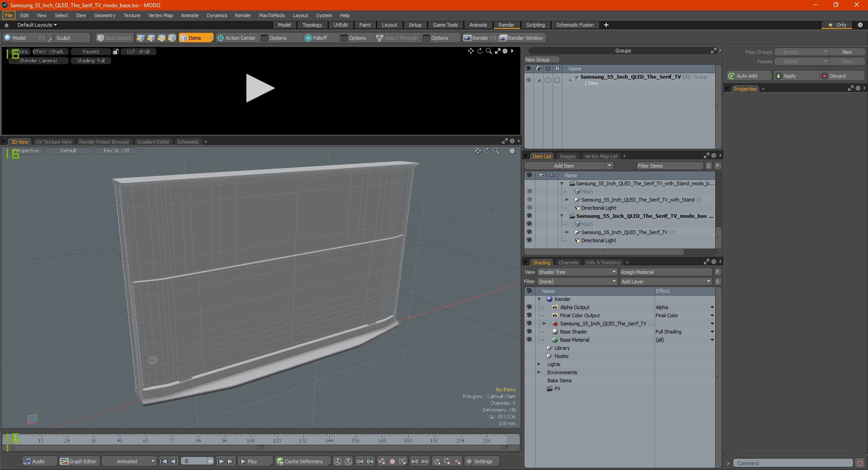Hide the Base Material layer visibility
The width and height of the screenshot is (868, 470).
coord(529,340)
